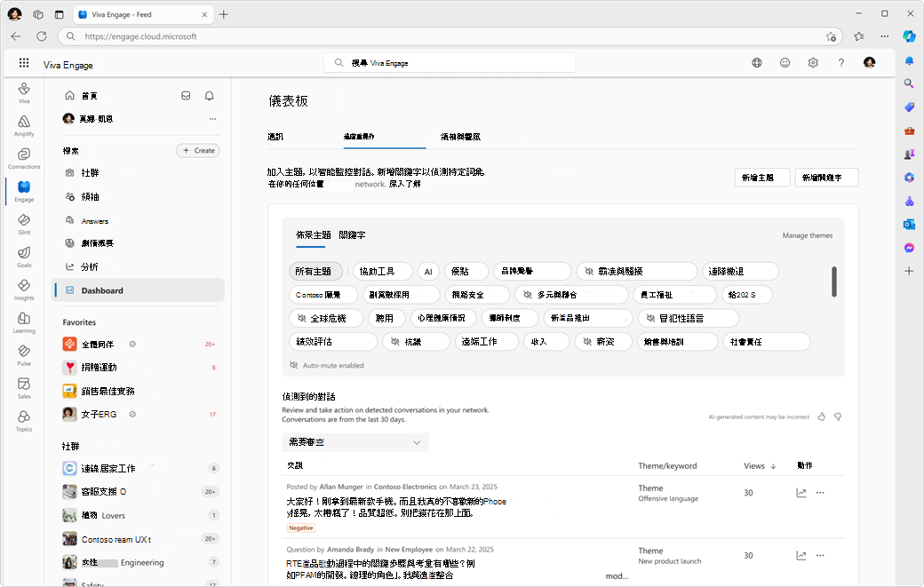Viewport: 924px width, 587px height.
Task: Open the sidebar user's more options ellipsis
Action: (212, 119)
